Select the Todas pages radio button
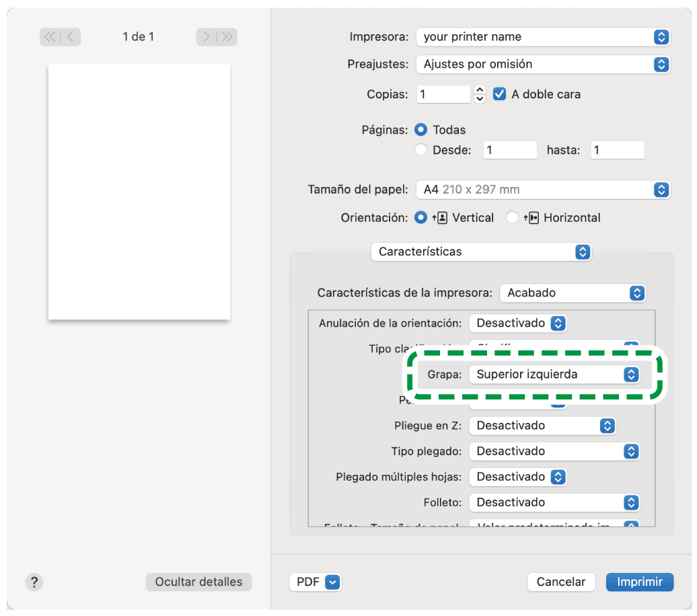Screen dimensions: 697x616 421,130
